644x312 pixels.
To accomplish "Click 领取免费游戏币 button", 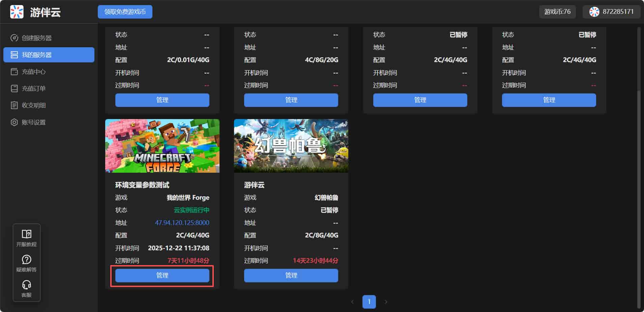I will 125,12.
